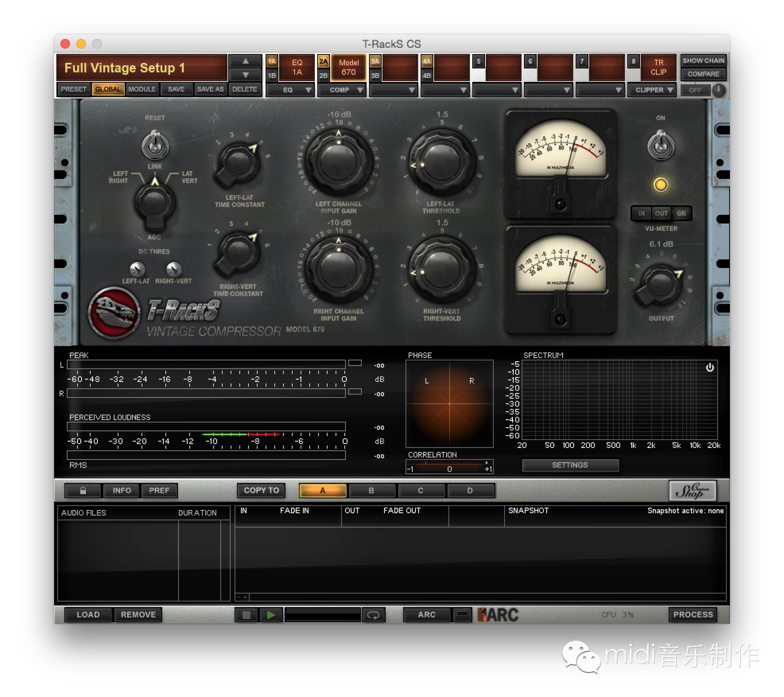Click the lock icon button
Image resolution: width=784 pixels, height=697 pixels.
[x=83, y=491]
